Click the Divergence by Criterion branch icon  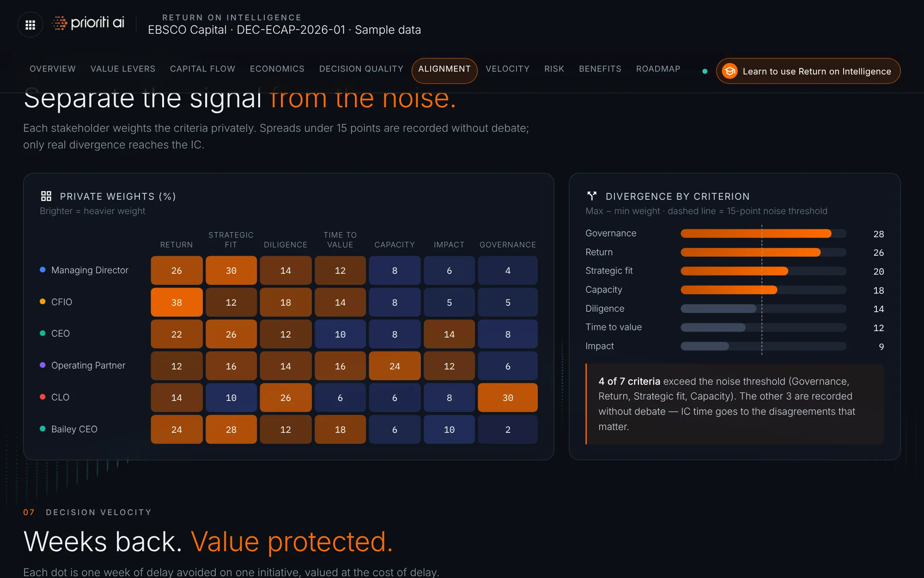[592, 196]
